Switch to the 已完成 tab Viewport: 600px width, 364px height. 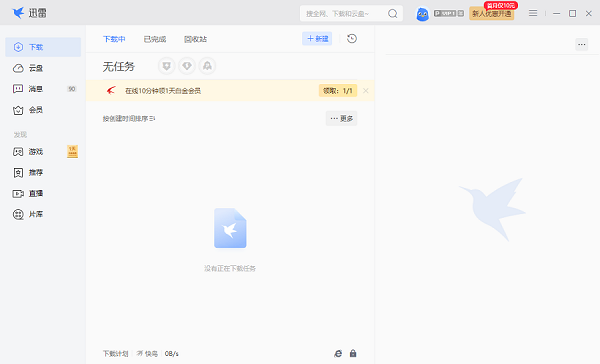tap(155, 39)
